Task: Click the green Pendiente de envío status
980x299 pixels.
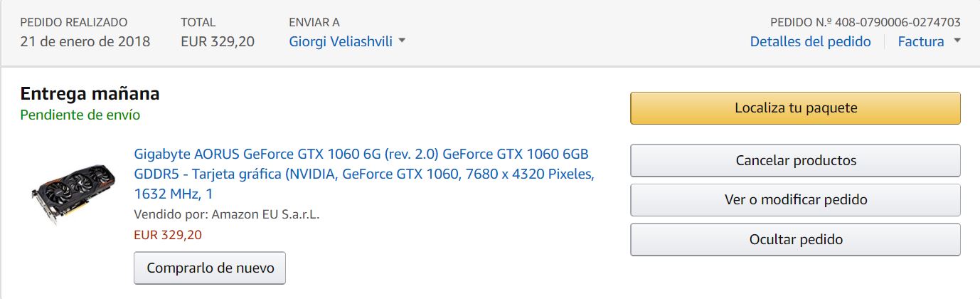Action: 80,115
